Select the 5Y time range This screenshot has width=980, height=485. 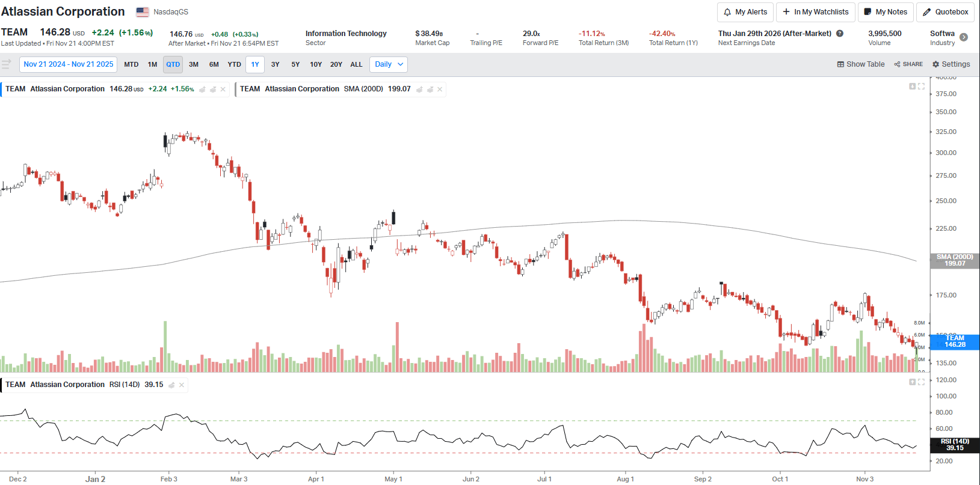point(295,64)
